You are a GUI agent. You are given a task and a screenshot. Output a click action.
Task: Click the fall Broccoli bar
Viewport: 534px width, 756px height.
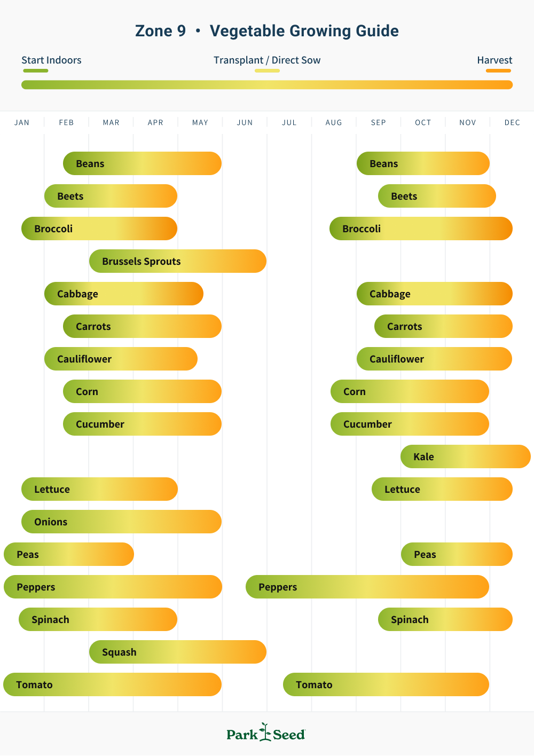pyautogui.click(x=421, y=229)
